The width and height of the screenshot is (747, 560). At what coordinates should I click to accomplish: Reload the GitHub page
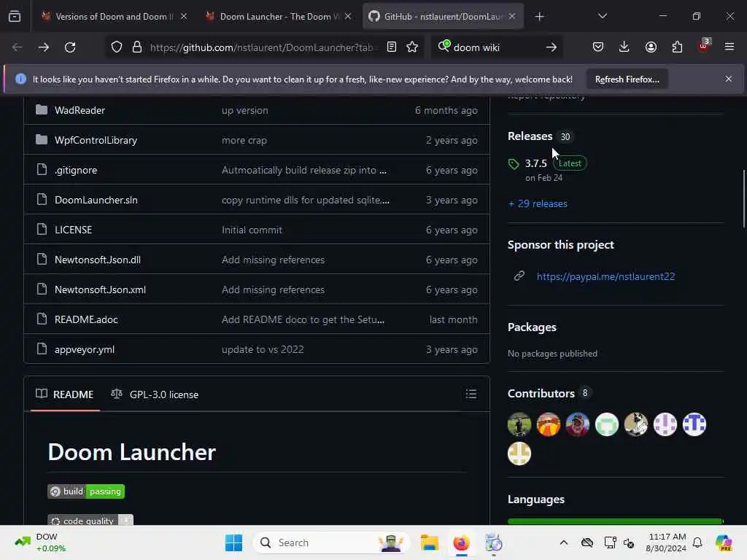(70, 47)
